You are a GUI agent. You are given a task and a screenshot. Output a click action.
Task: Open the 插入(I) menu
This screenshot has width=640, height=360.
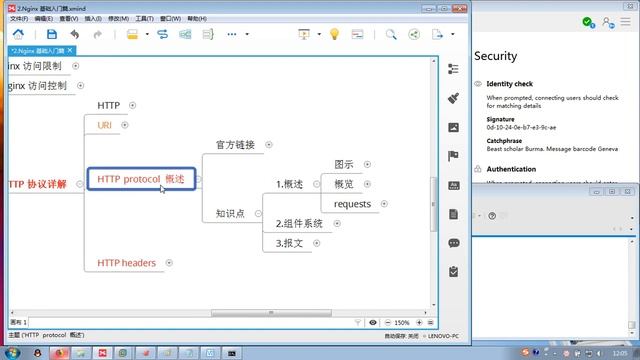[x=93, y=19]
